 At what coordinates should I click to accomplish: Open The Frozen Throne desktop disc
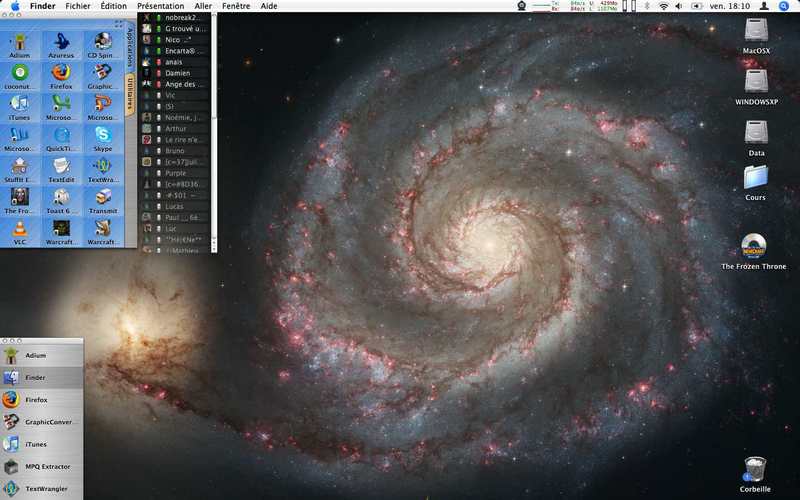(756, 247)
